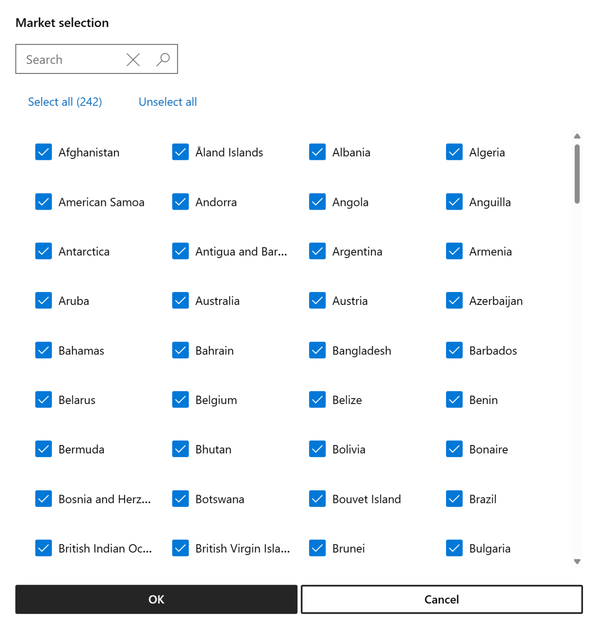Screen dimensions: 600x628
Task: Deselect the Brunei checkbox
Action: click(x=317, y=548)
